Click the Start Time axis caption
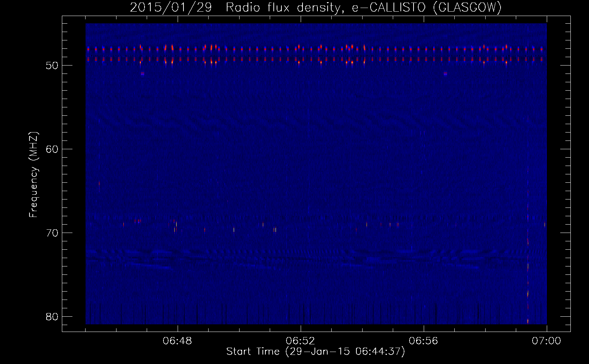 pyautogui.click(x=316, y=352)
